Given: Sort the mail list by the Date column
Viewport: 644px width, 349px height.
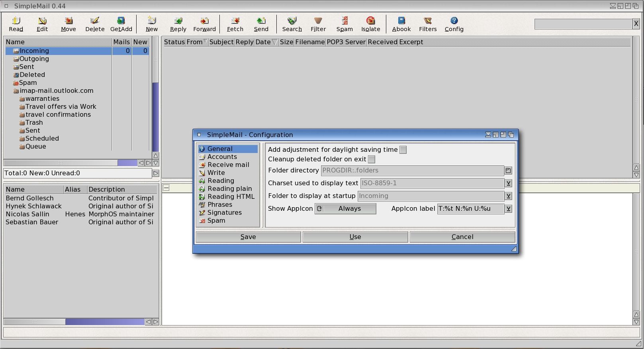Looking at the screenshot, I should 266,42.
